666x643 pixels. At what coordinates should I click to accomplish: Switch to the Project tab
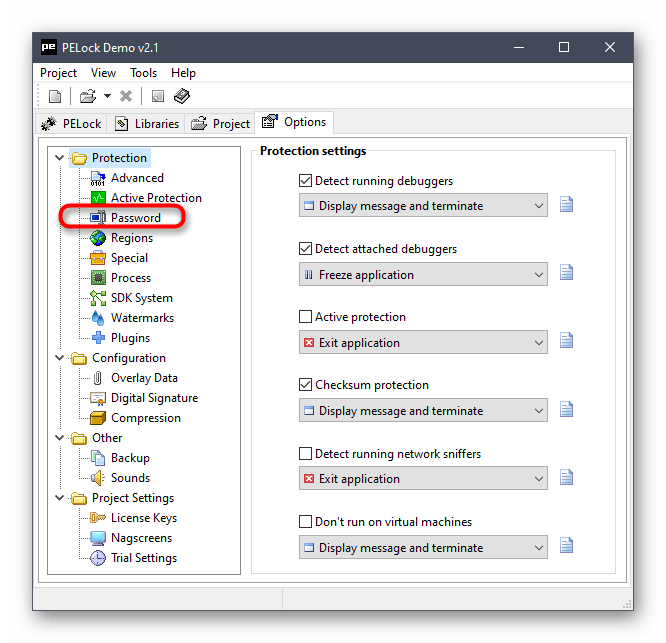pos(220,124)
